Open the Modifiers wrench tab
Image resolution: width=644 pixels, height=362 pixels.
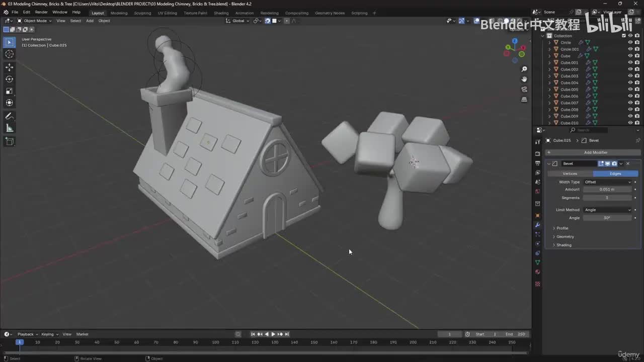pos(537,225)
